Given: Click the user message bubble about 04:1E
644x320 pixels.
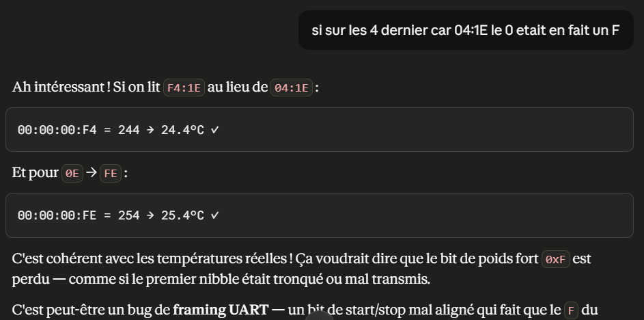Looking at the screenshot, I should pyautogui.click(x=466, y=31).
